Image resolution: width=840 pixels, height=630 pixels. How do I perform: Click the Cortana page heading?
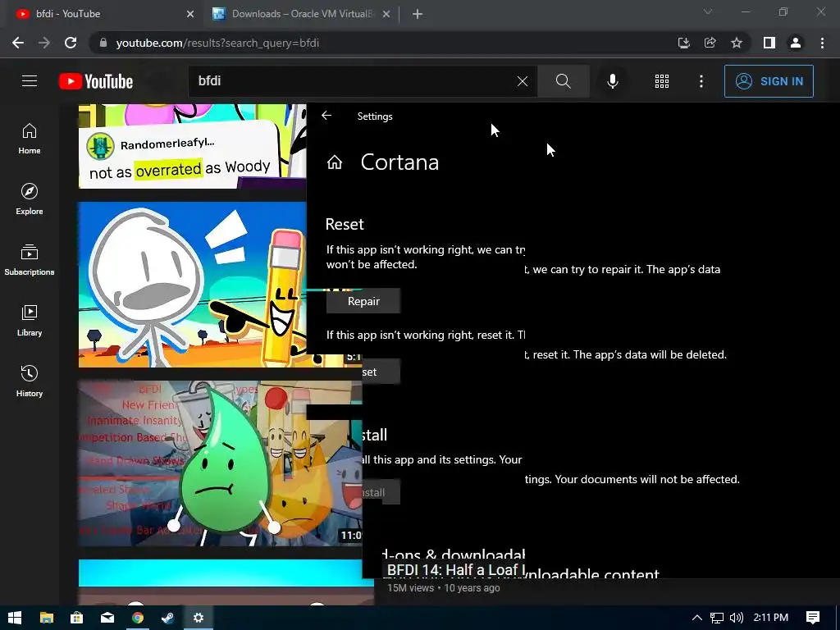pos(399,162)
